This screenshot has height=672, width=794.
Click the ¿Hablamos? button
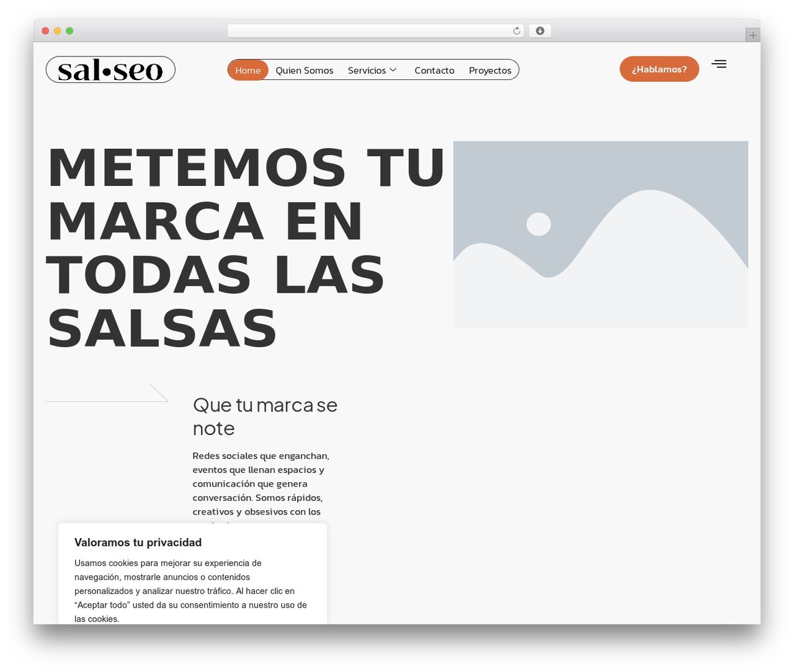(659, 69)
